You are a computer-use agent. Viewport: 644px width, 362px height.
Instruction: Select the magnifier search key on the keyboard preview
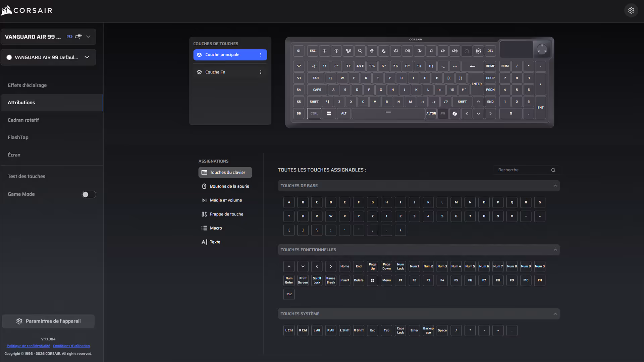(360, 51)
